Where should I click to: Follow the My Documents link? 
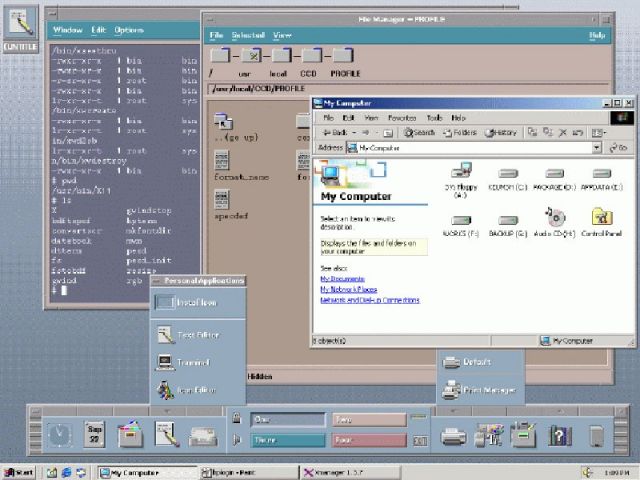pyautogui.click(x=342, y=279)
